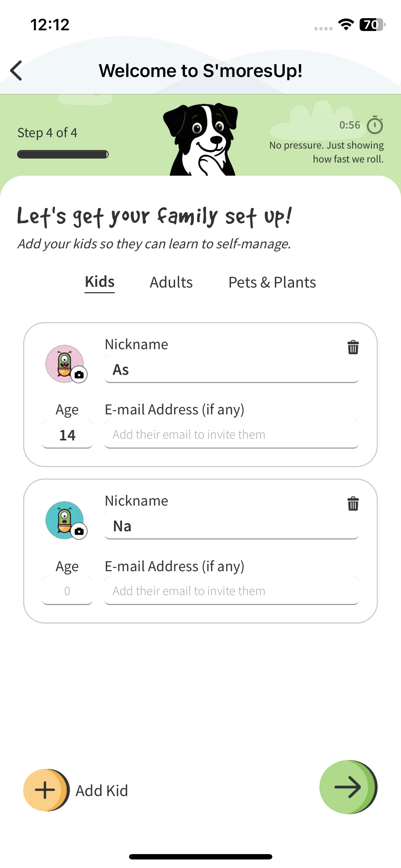The image size is (401, 868).
Task: Tap the stopwatch timer icon
Action: coord(375,125)
